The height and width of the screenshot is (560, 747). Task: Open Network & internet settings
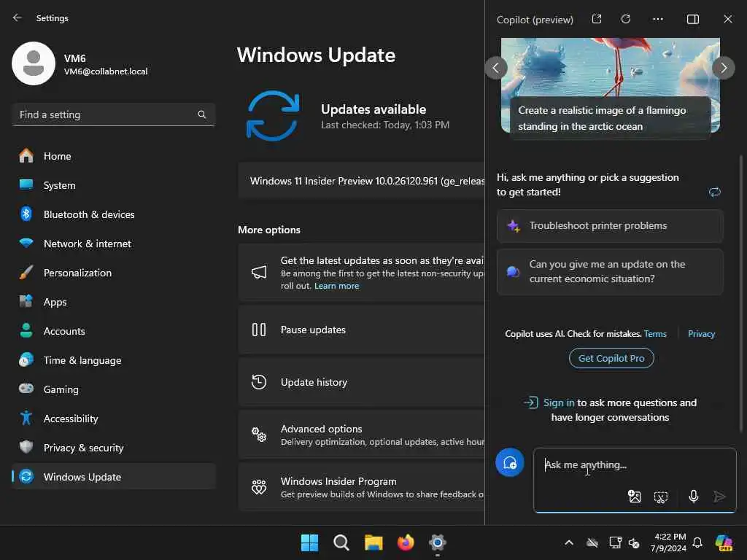coord(114,244)
